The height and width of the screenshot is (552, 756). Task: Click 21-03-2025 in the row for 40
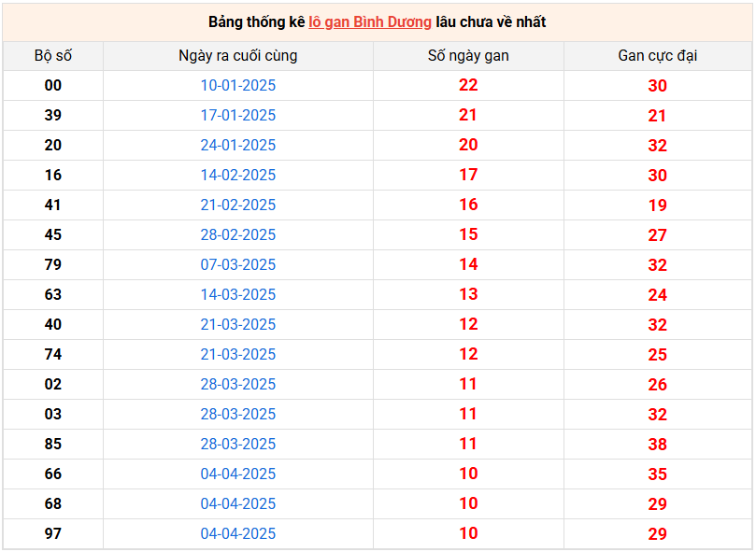(238, 324)
